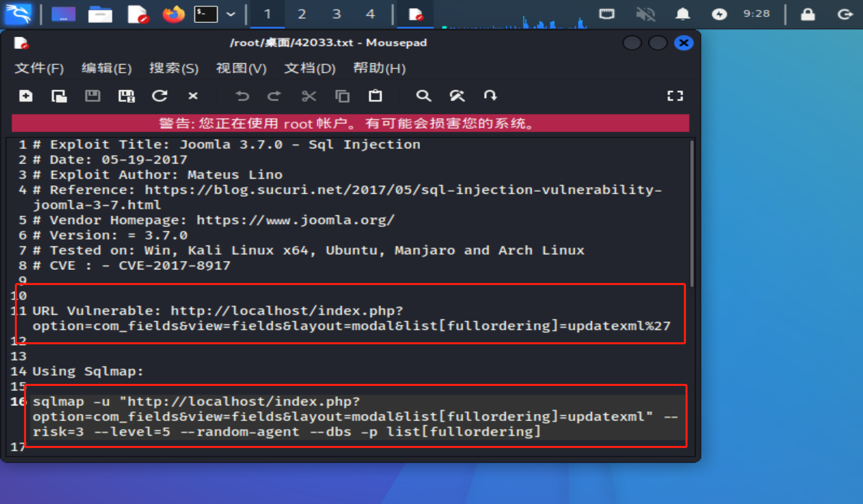863x504 pixels.
Task: Click the Find magnifier icon
Action: pyautogui.click(x=423, y=96)
